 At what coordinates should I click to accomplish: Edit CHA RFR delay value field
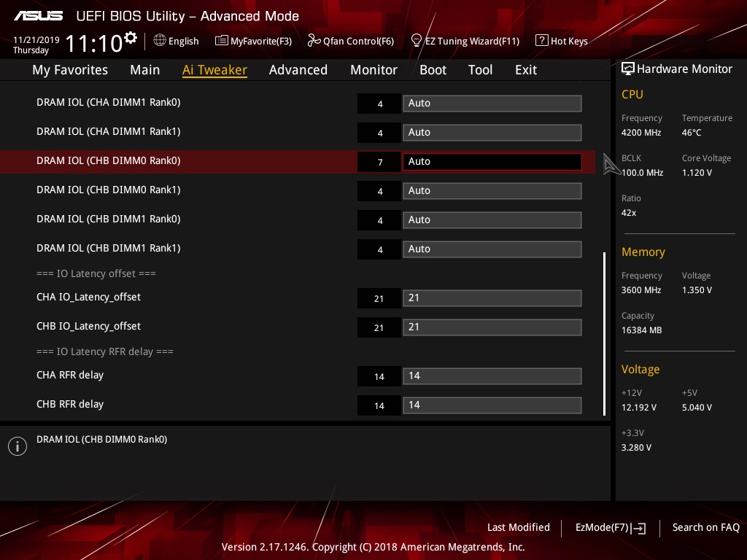coord(492,376)
